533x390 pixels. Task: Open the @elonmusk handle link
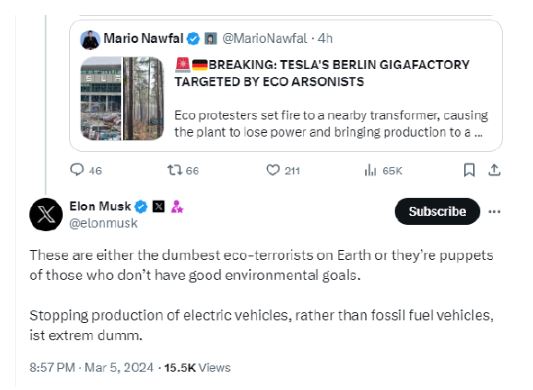tap(103, 223)
